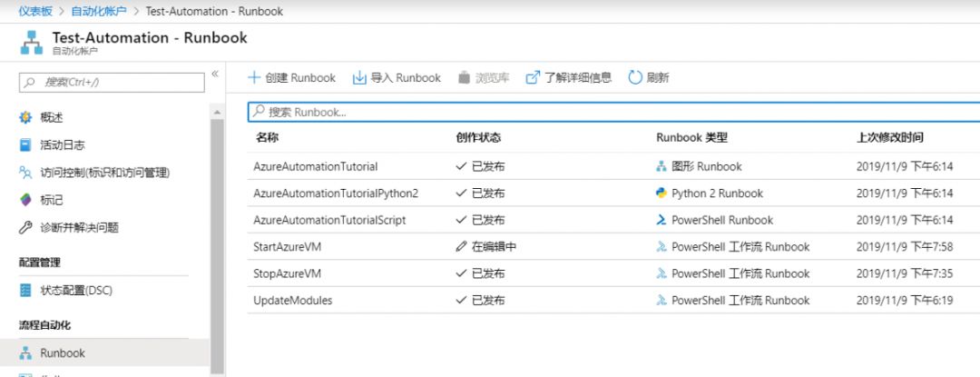
Task: Click the Automation account icon beside title
Action: (31, 43)
